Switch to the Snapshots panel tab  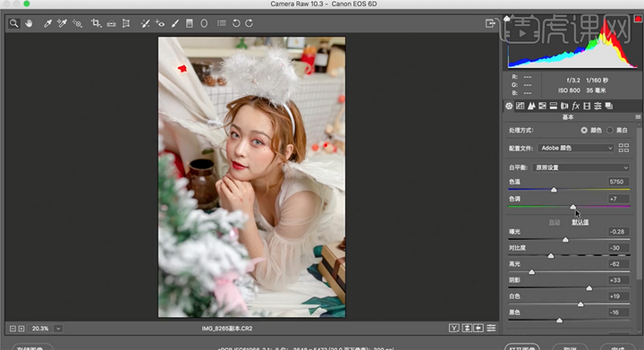609,106
